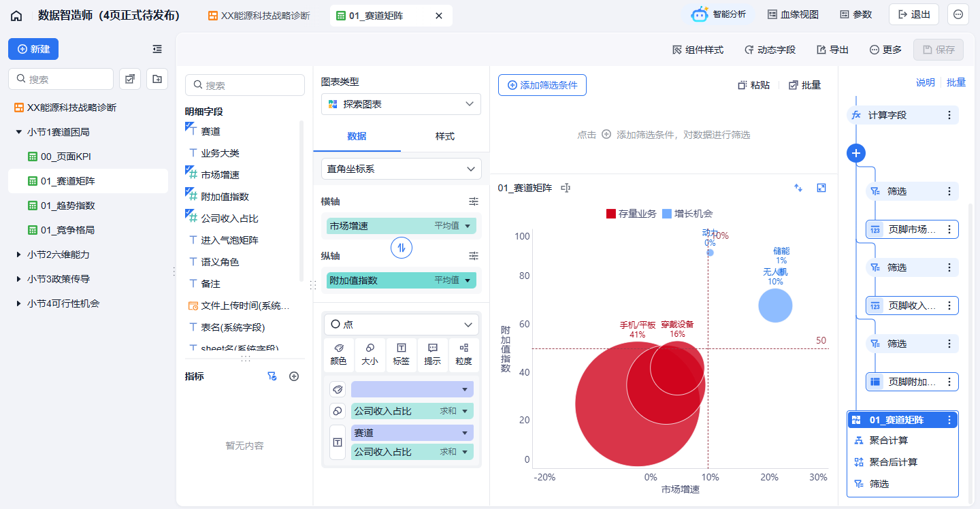Click the 粘贴 button

(x=754, y=85)
